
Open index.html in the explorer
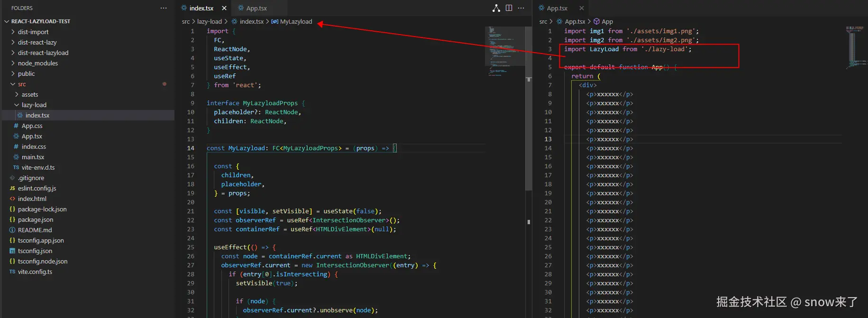coord(32,199)
